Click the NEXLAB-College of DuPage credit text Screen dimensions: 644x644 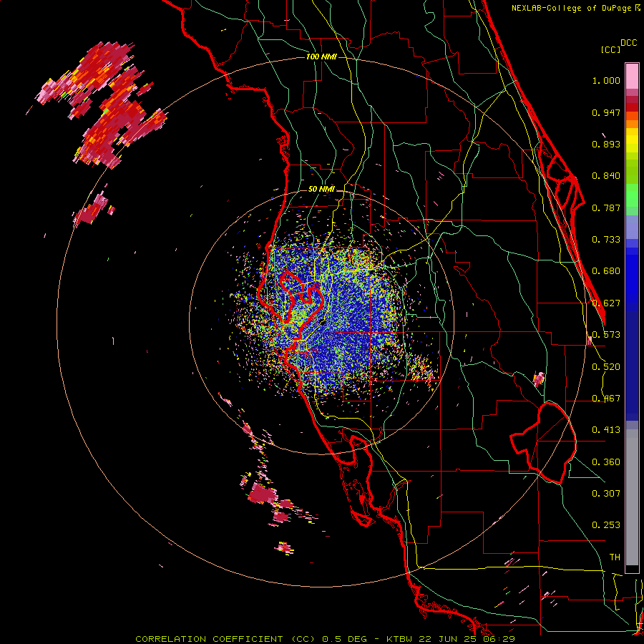[x=573, y=8]
